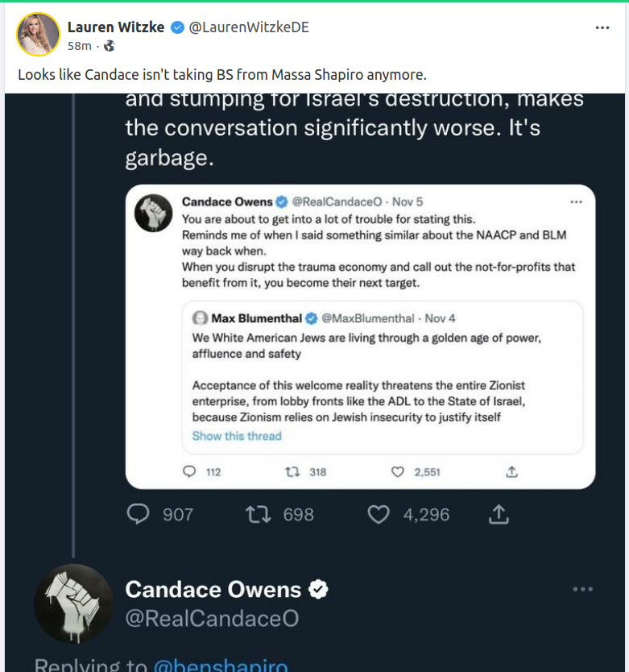Open the @LaurenWitzkeDE handle link
Viewport: 629px width, 672px height.
point(248,27)
